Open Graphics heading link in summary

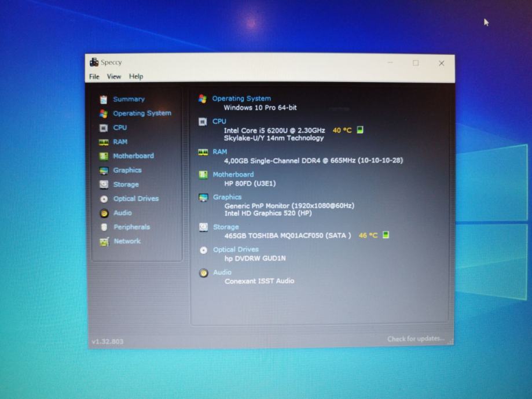pyautogui.click(x=228, y=197)
